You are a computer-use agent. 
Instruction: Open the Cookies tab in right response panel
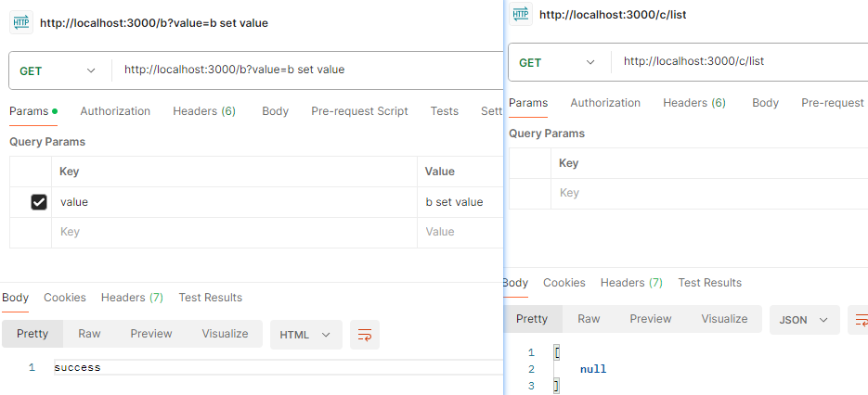pyautogui.click(x=564, y=283)
